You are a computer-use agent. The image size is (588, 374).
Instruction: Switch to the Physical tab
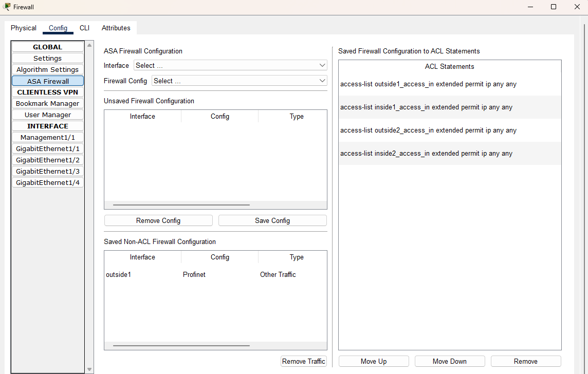[23, 28]
